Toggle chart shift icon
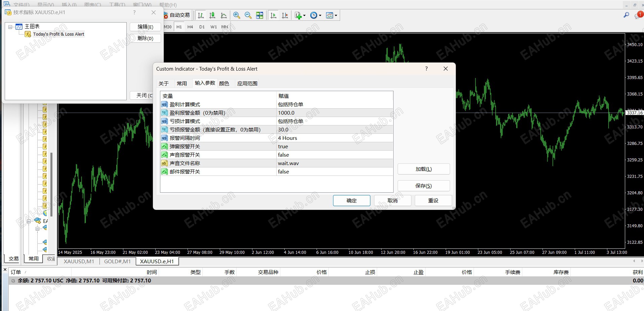Image resolution: width=644 pixels, height=311 pixels. 285,15
